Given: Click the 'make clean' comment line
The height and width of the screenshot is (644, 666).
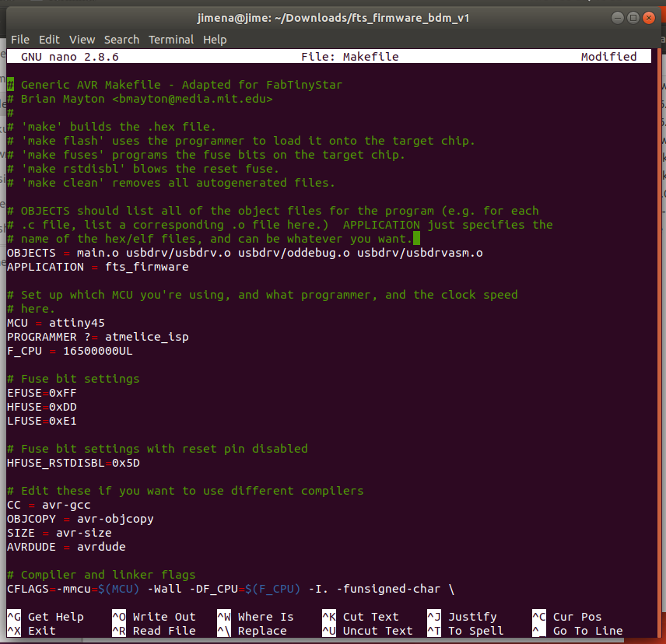Looking at the screenshot, I should tap(171, 183).
